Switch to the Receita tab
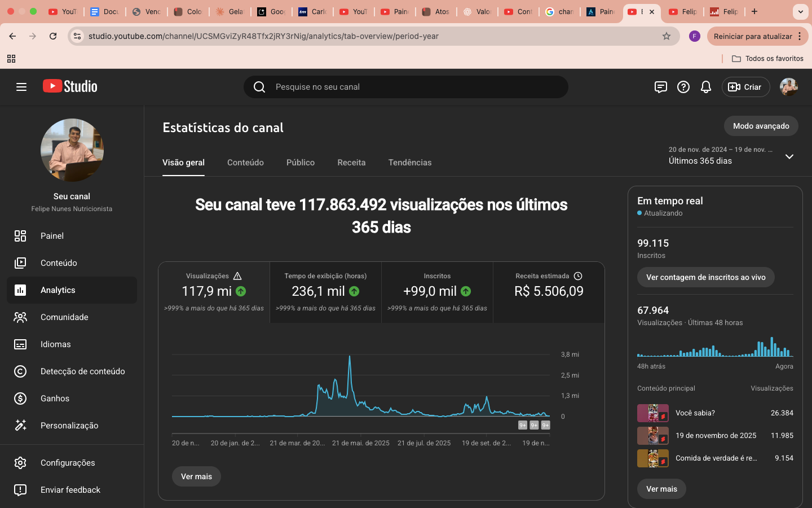Image resolution: width=812 pixels, height=508 pixels. tap(351, 163)
